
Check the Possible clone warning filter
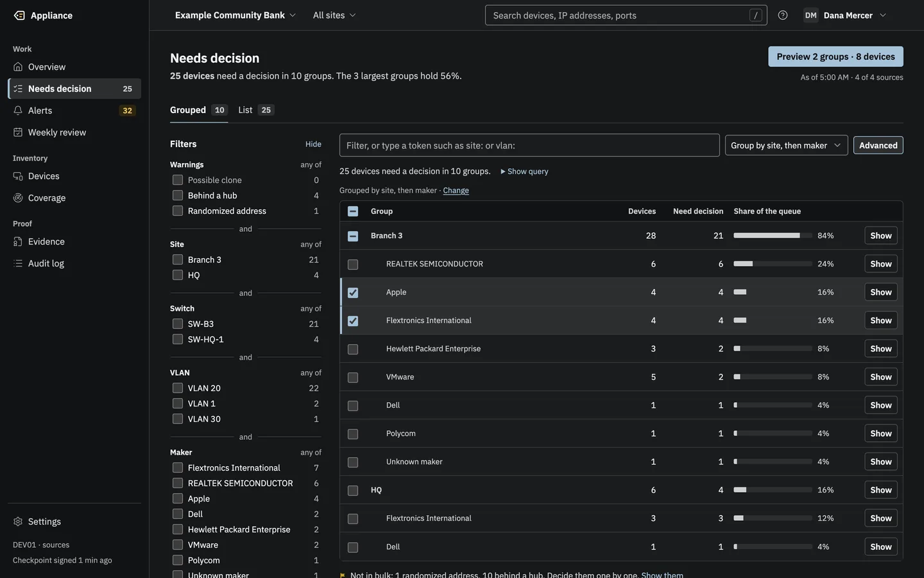[x=178, y=180]
